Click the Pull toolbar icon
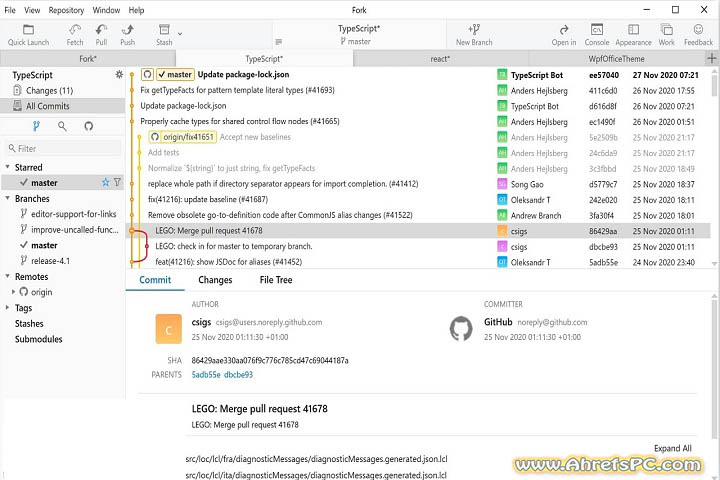Image resolution: width=720 pixels, height=480 pixels. (x=101, y=35)
